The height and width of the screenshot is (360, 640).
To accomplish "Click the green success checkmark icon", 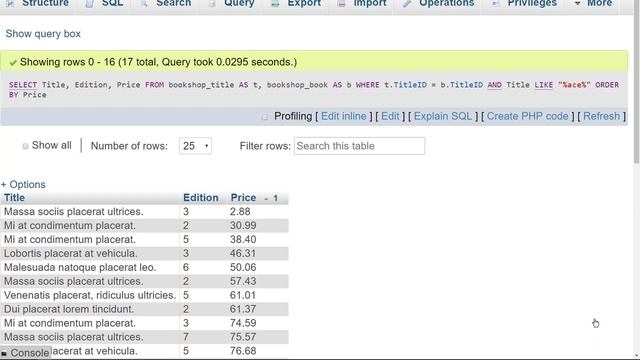I will click(x=13, y=62).
